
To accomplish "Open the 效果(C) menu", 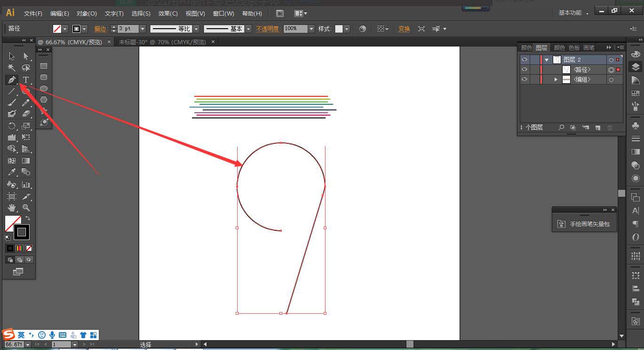I will 168,14.
